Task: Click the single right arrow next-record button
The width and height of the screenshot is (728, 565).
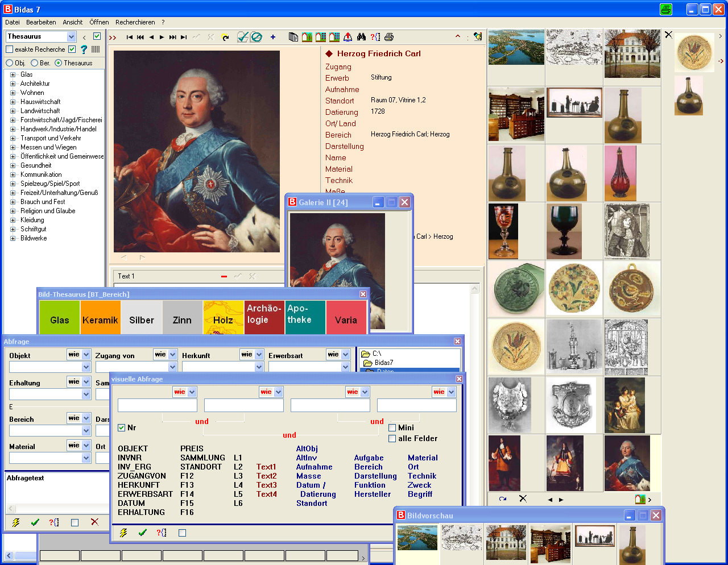Action: 162,37
